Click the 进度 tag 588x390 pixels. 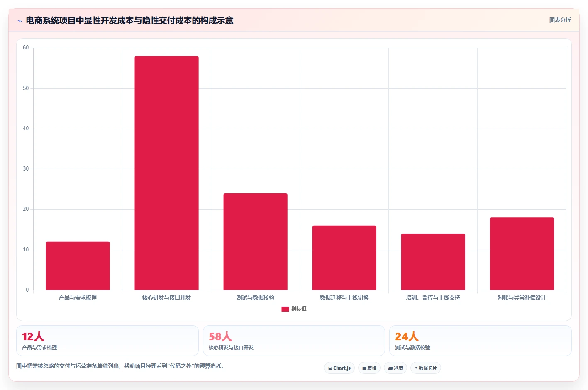(x=395, y=368)
